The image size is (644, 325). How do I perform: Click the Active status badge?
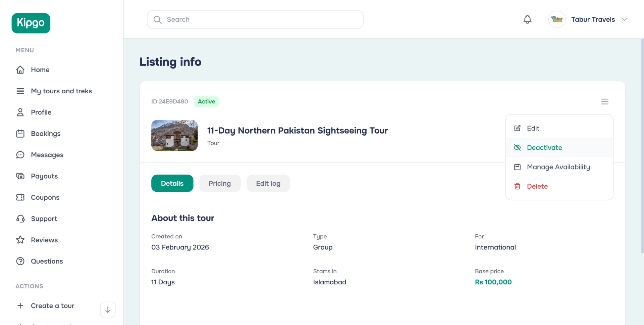coord(206,101)
